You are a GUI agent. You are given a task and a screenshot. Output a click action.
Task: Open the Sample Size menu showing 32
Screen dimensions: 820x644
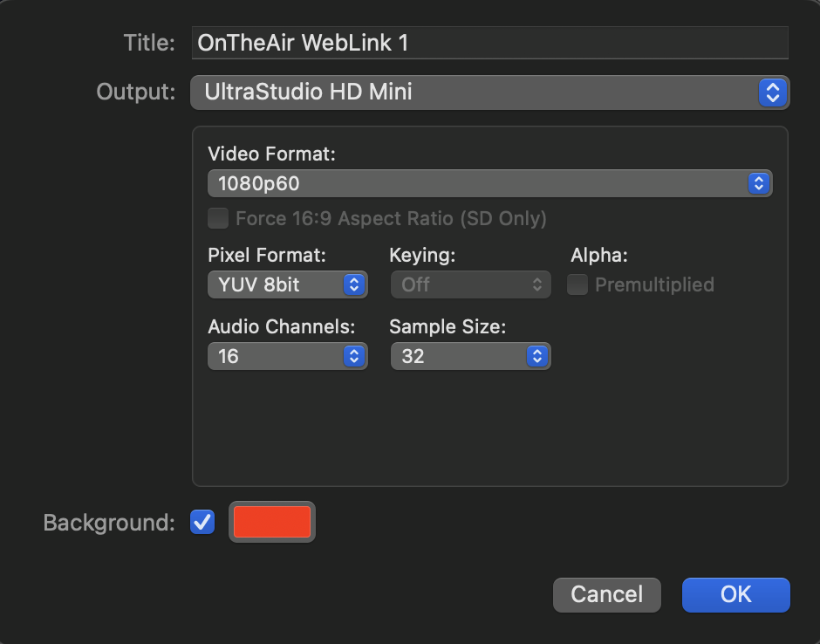471,356
